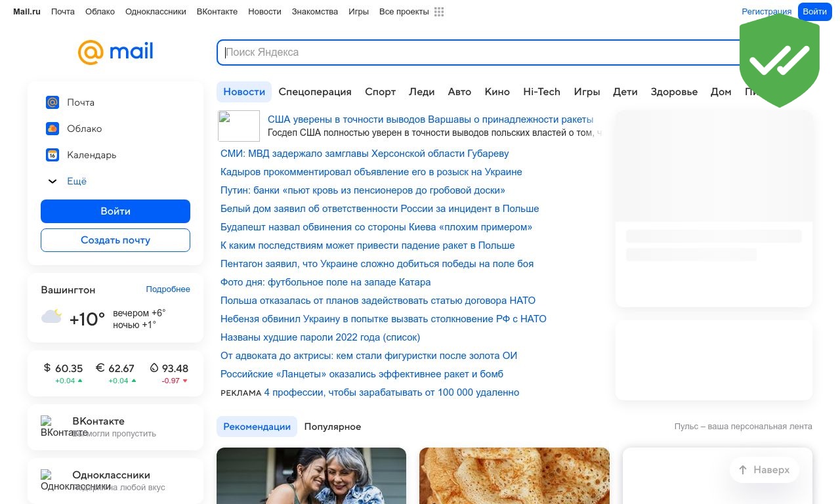Click the Mail.ru @ mail logo
Viewport: 840px width, 504px height.
coord(115,52)
